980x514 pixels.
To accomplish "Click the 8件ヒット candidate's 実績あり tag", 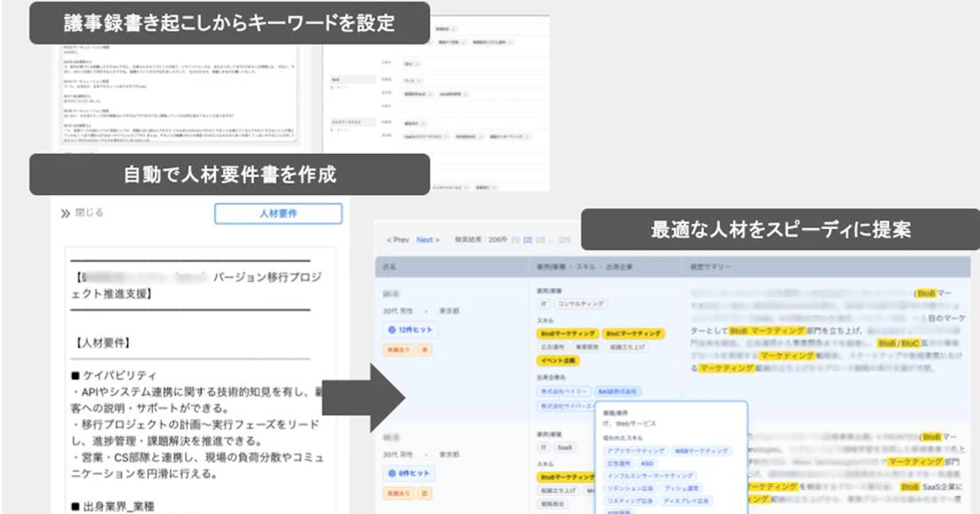I will point(399,493).
